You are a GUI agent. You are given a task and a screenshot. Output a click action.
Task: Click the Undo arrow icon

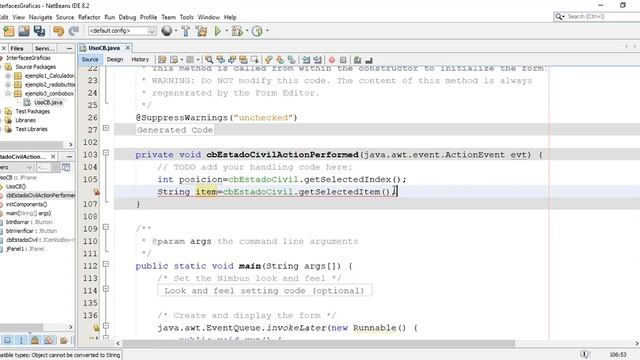[x=58, y=31]
